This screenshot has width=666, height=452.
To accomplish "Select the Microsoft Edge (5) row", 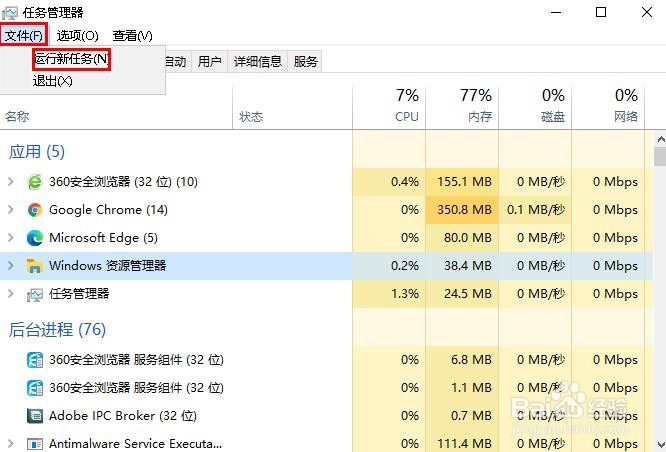I will click(326, 238).
